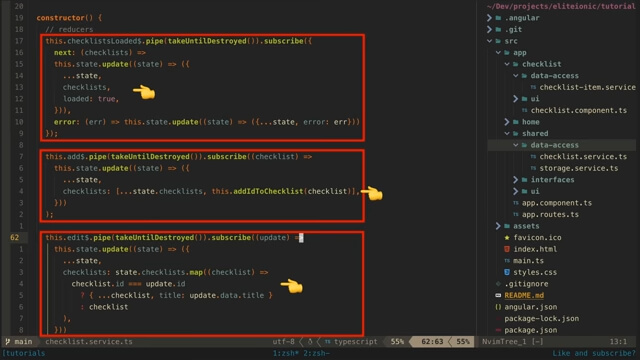Click the angular.json braces icon

coord(498,307)
